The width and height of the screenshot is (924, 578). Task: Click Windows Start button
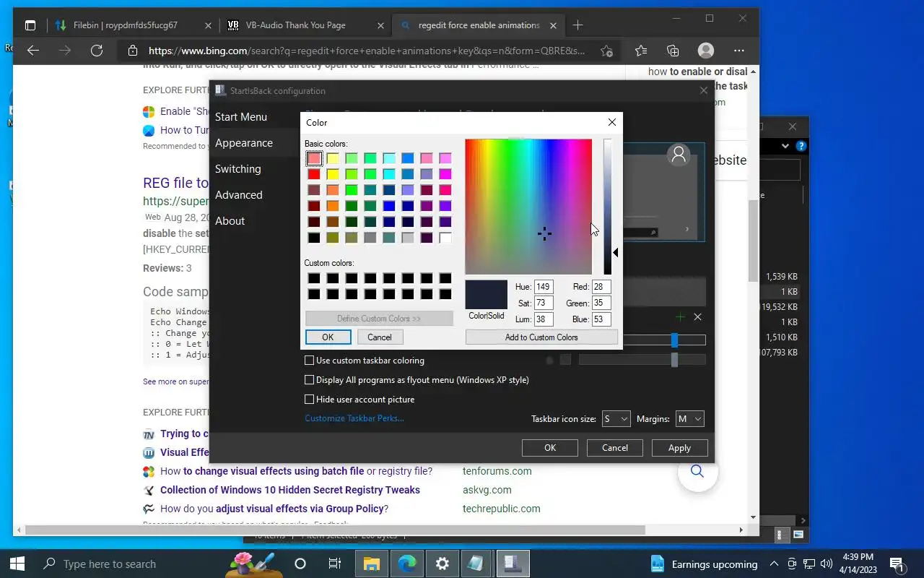tap(17, 564)
